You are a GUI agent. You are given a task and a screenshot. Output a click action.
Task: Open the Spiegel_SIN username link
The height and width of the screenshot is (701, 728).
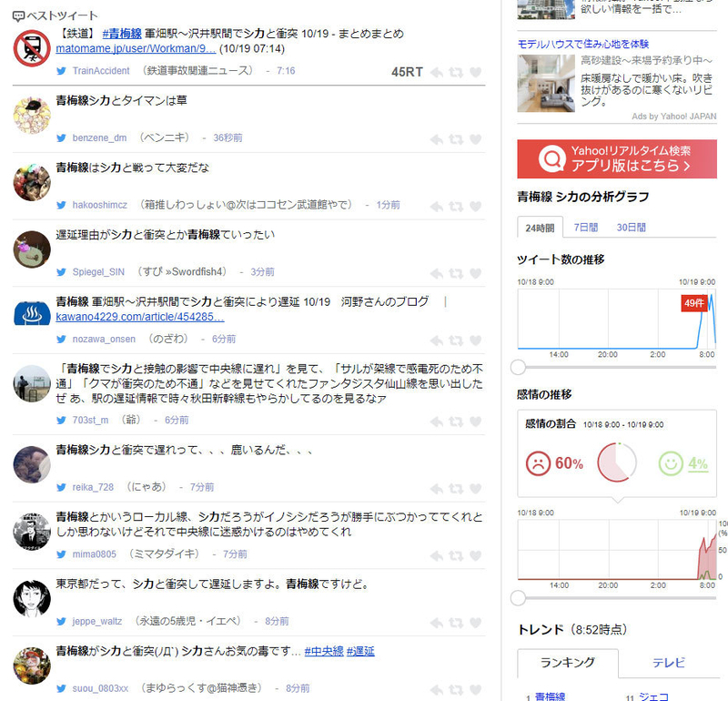pyautogui.click(x=98, y=272)
